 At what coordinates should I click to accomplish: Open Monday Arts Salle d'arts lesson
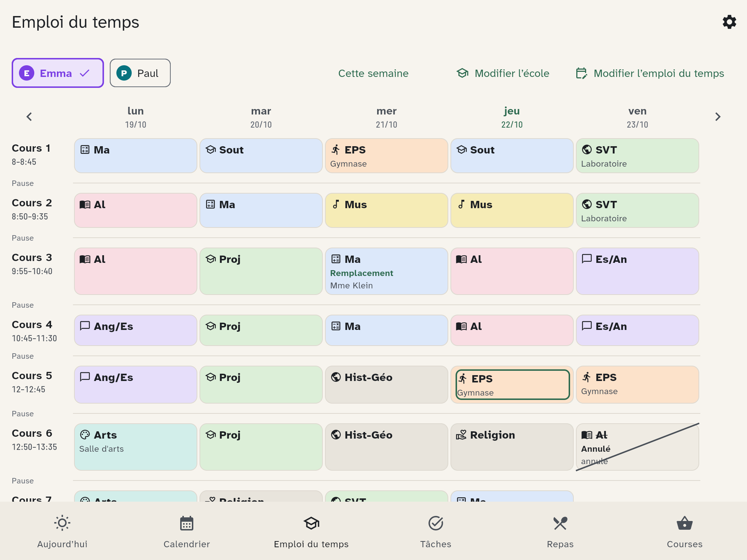[136, 447]
